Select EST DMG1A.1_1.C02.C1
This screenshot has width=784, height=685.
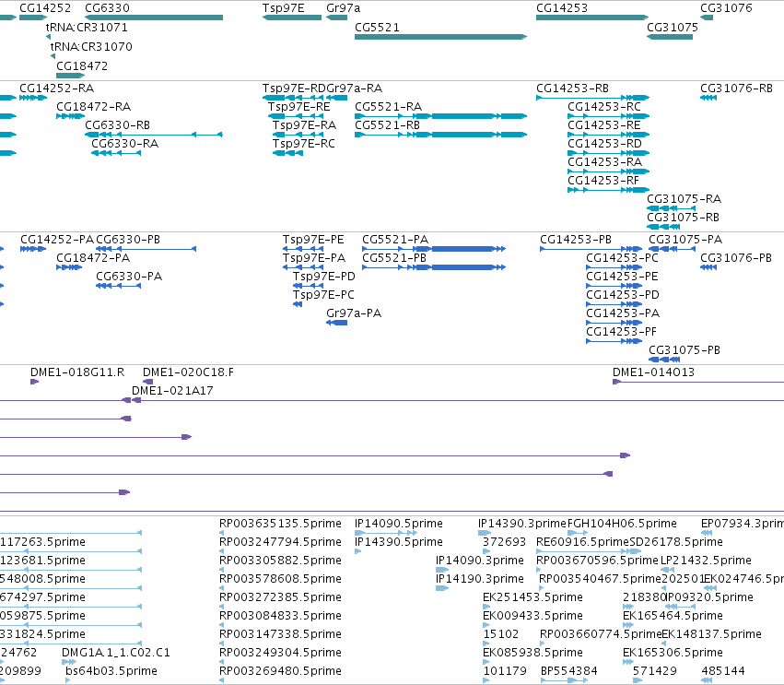coord(115,653)
